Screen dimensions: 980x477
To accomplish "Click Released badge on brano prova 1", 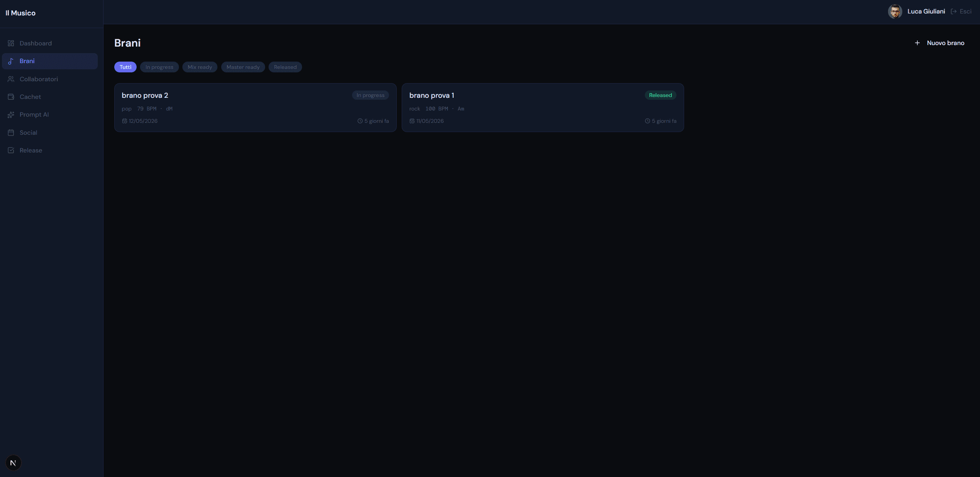I will pyautogui.click(x=660, y=95).
